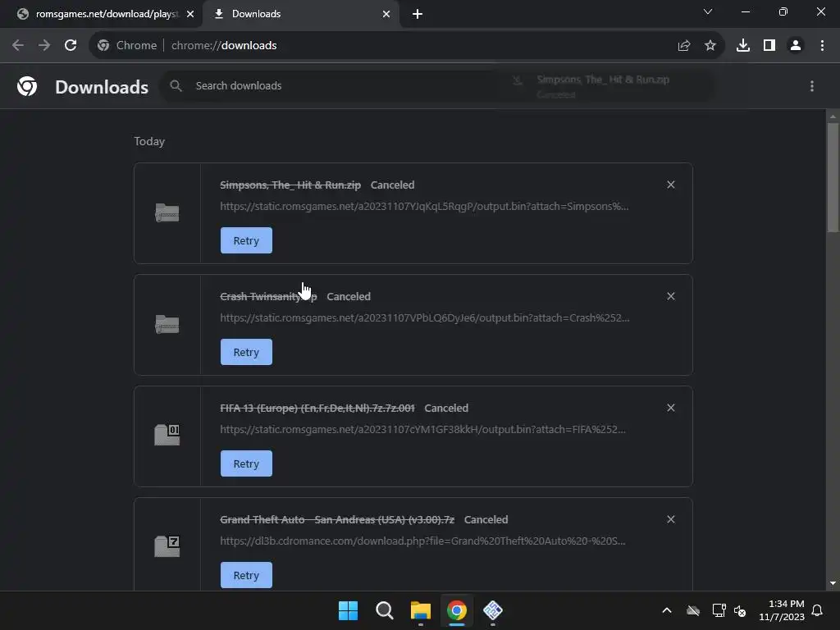The width and height of the screenshot is (840, 630).
Task: Toggle the side panel icon
Action: [769, 46]
